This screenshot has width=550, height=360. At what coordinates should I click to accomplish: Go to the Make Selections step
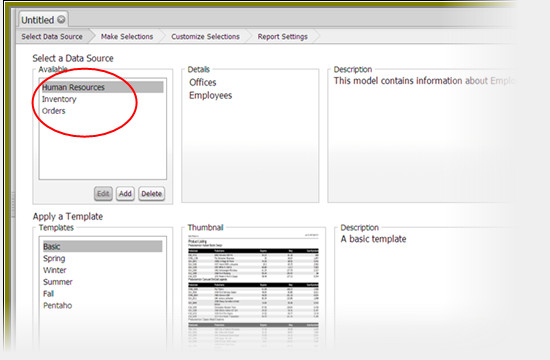[127, 36]
